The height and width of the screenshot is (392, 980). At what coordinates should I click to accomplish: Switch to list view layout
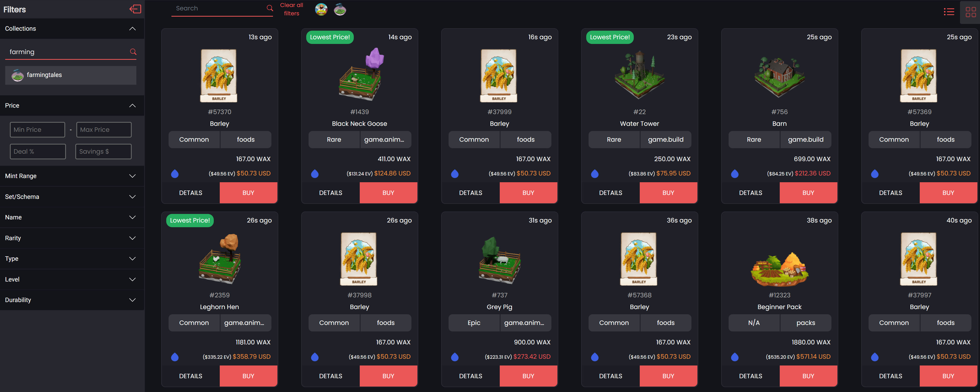pyautogui.click(x=949, y=12)
